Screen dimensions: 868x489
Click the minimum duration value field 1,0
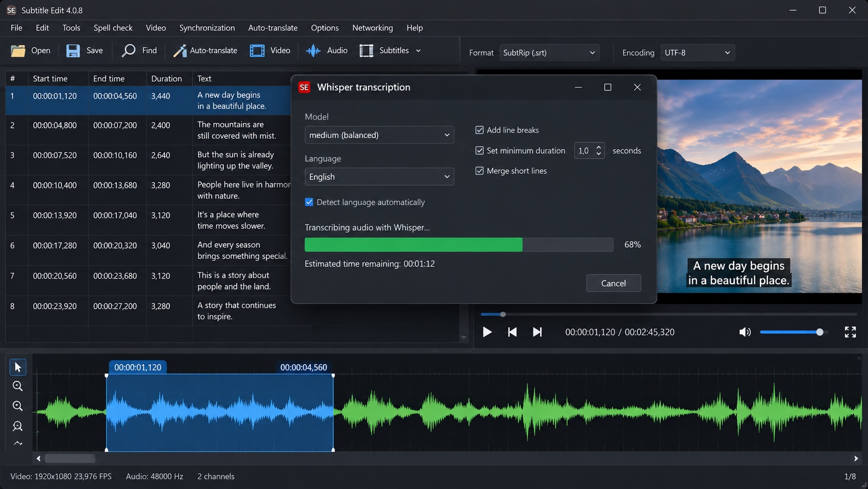tap(584, 151)
